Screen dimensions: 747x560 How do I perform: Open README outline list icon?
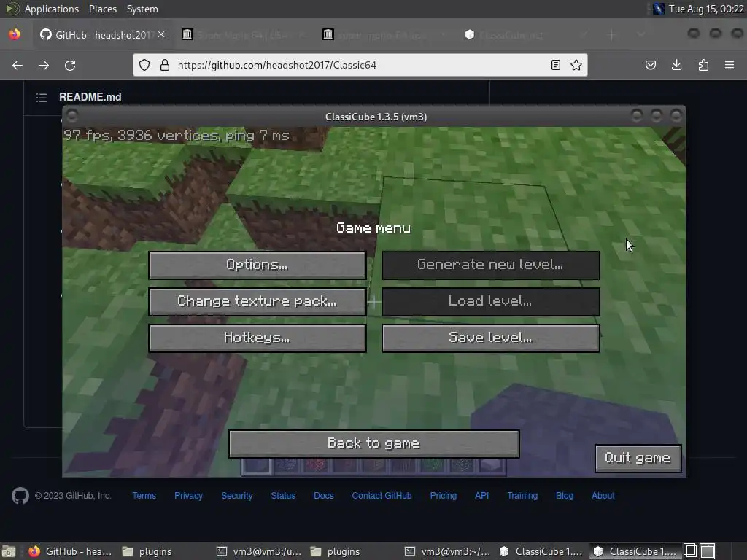click(x=42, y=98)
